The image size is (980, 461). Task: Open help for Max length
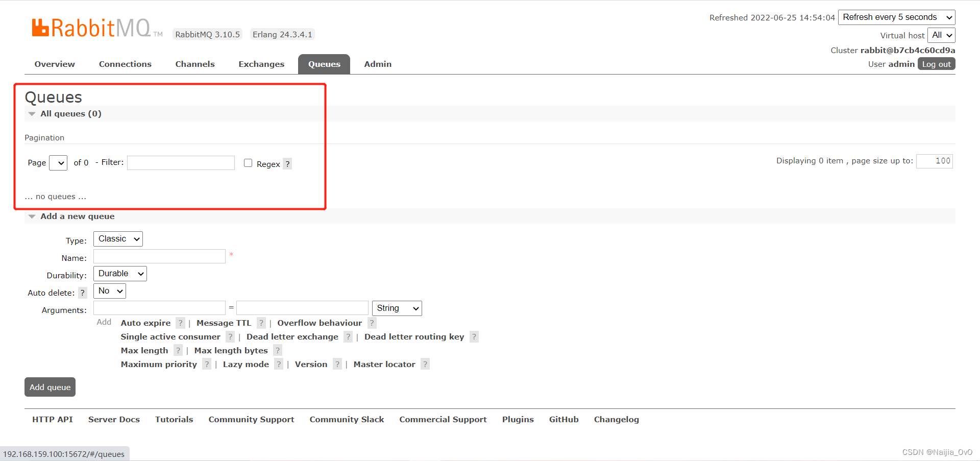click(x=178, y=350)
